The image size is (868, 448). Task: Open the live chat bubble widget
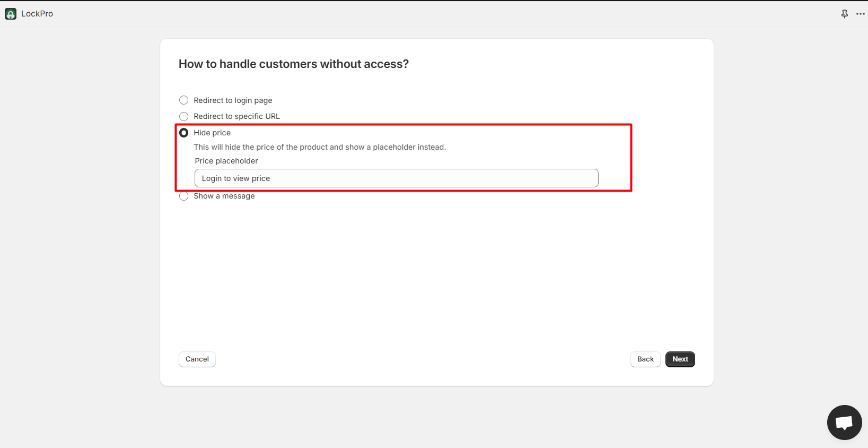(x=844, y=423)
